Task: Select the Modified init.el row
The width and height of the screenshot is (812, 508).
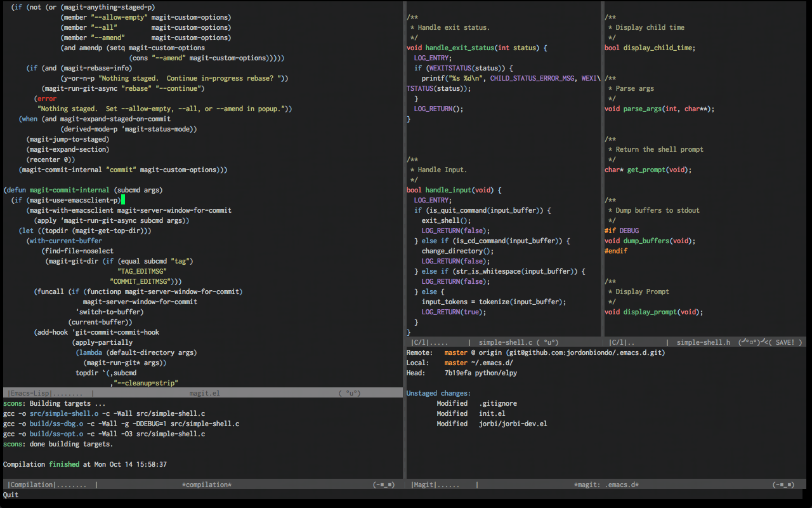Action: pyautogui.click(x=471, y=413)
